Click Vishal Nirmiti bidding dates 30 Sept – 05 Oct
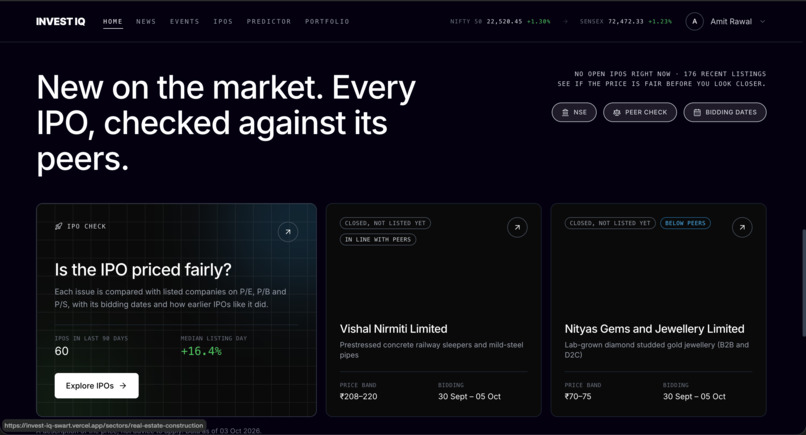 pos(469,396)
